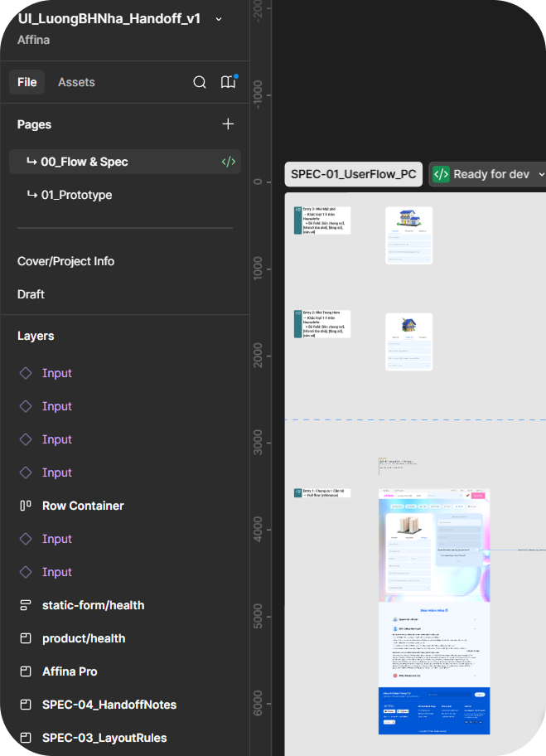Viewport: 546px width, 756px height.
Task: Open the Cover/Project Info page
Action: click(x=65, y=261)
